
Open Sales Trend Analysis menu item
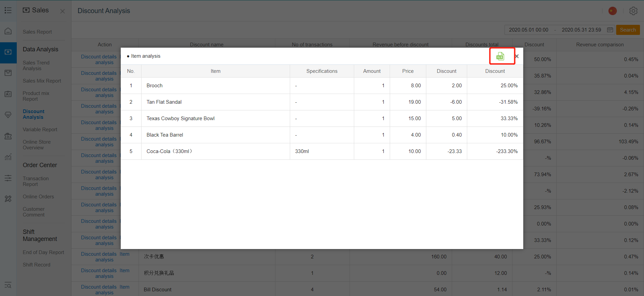click(x=36, y=65)
